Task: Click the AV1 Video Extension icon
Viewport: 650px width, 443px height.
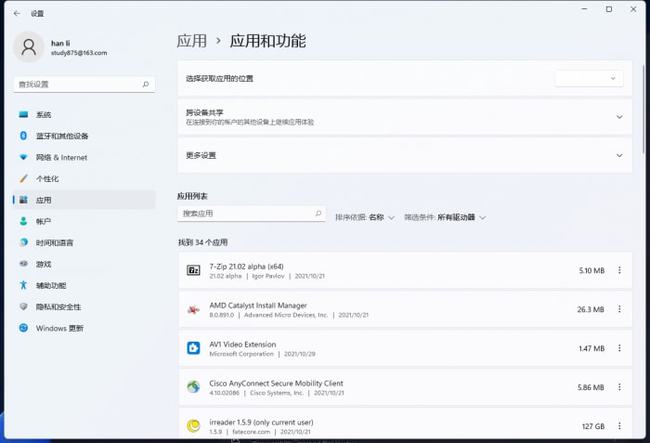Action: pos(194,349)
